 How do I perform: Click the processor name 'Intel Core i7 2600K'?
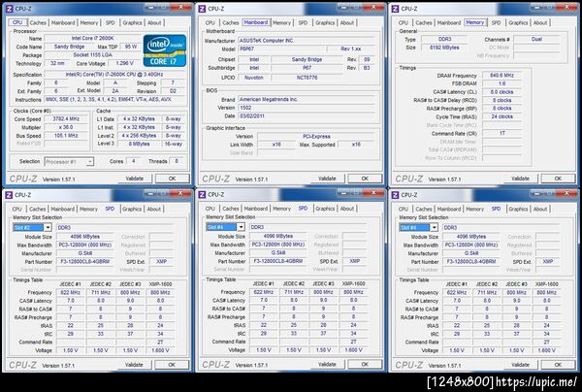pyautogui.click(x=93, y=38)
